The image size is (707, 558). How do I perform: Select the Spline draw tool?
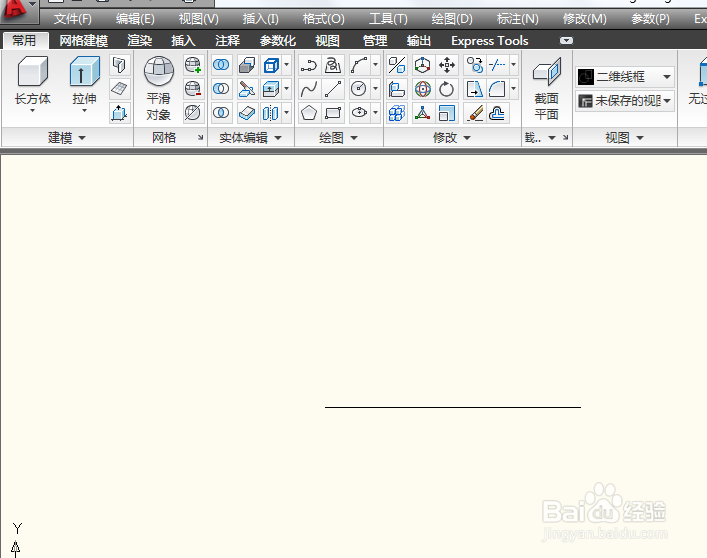[309, 89]
